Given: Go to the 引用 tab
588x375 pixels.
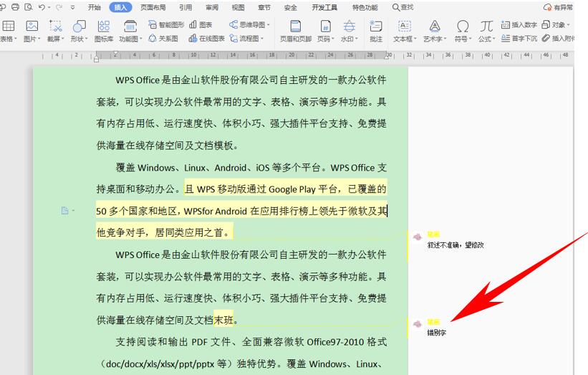Looking at the screenshot, I should click(185, 7).
